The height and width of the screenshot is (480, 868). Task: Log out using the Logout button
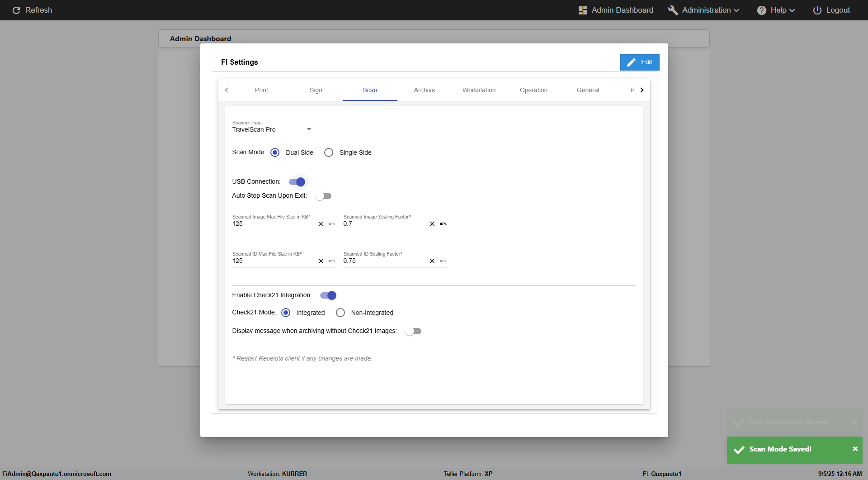click(831, 10)
